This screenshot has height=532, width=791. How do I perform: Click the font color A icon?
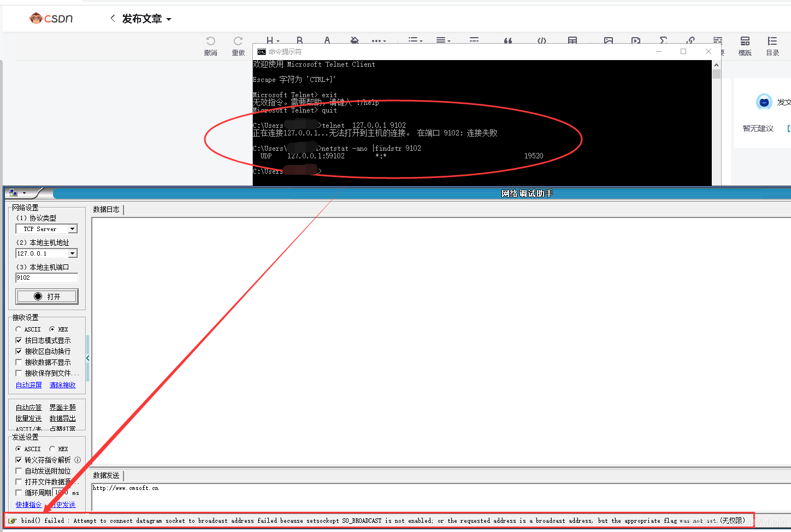tap(327, 40)
